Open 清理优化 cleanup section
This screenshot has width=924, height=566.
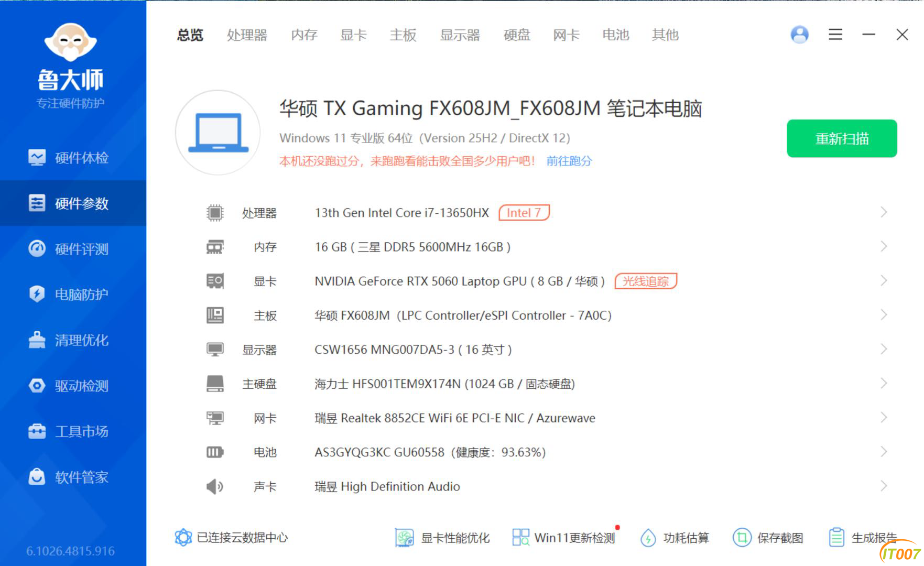pos(73,340)
